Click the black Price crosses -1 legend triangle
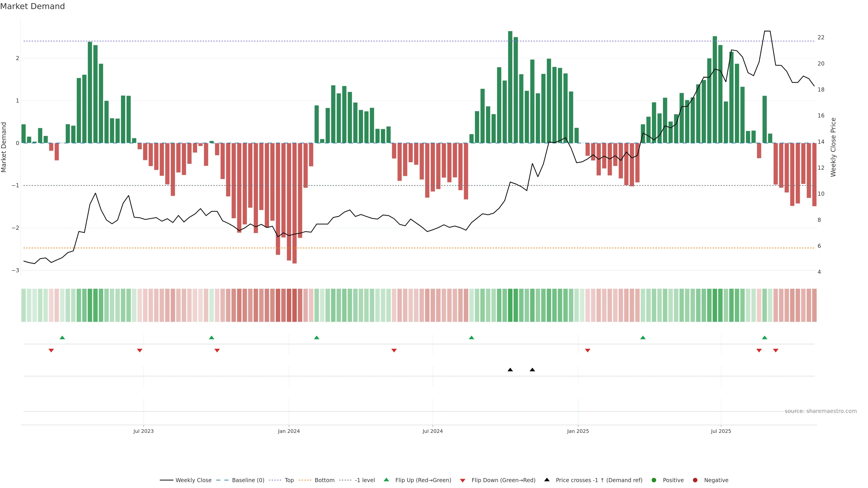Screen dimensions: 868x488 [547, 480]
